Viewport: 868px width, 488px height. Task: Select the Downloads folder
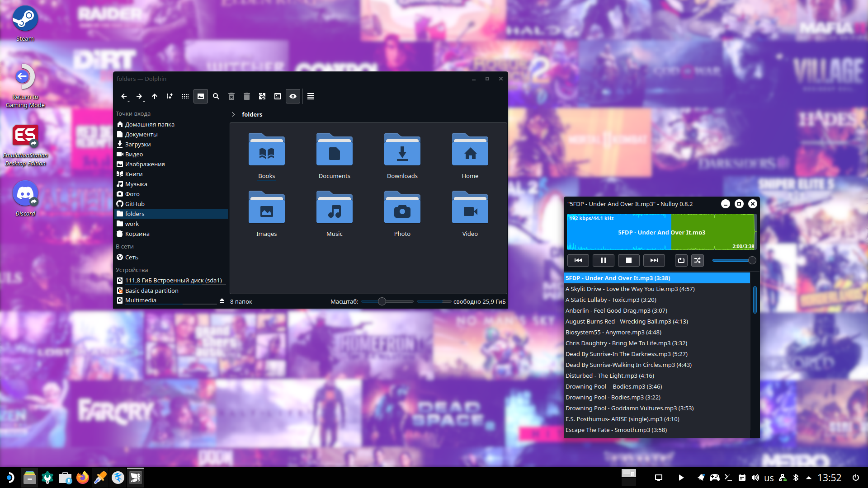point(402,156)
